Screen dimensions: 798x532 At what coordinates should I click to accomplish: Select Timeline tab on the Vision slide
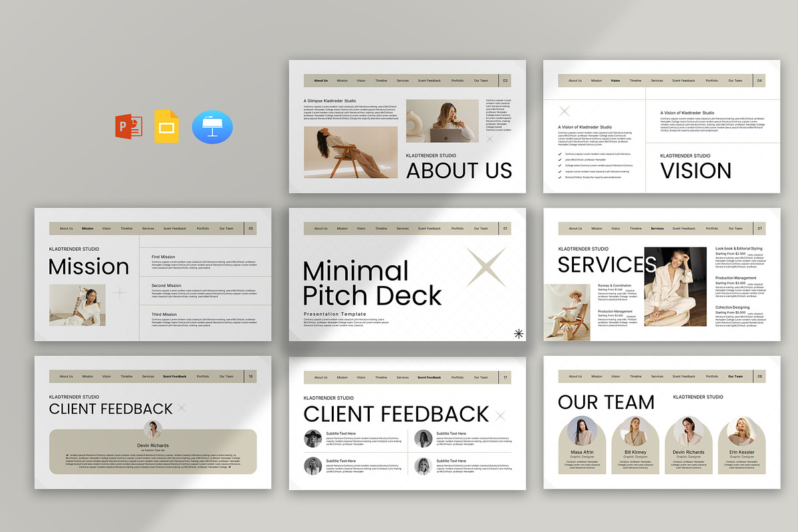point(636,80)
